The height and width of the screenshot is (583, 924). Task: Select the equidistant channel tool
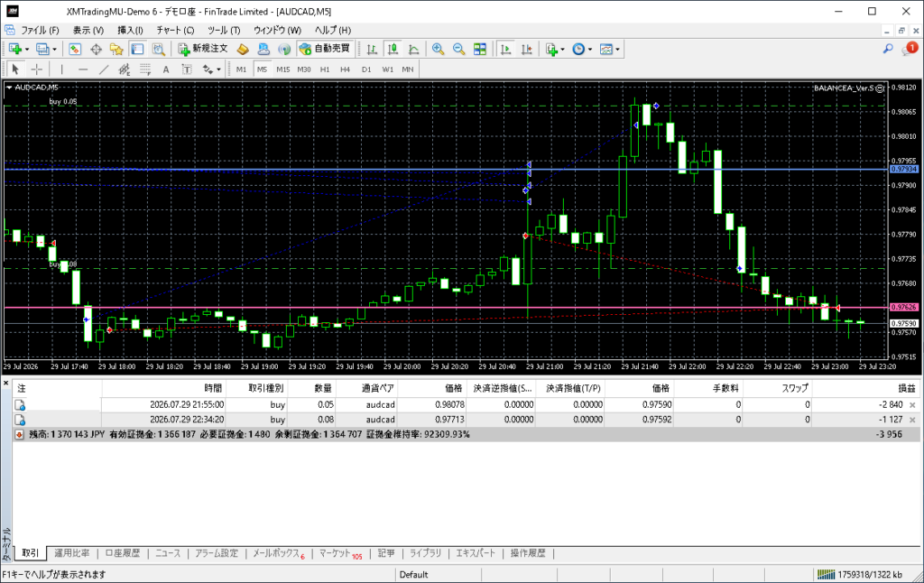click(x=125, y=69)
